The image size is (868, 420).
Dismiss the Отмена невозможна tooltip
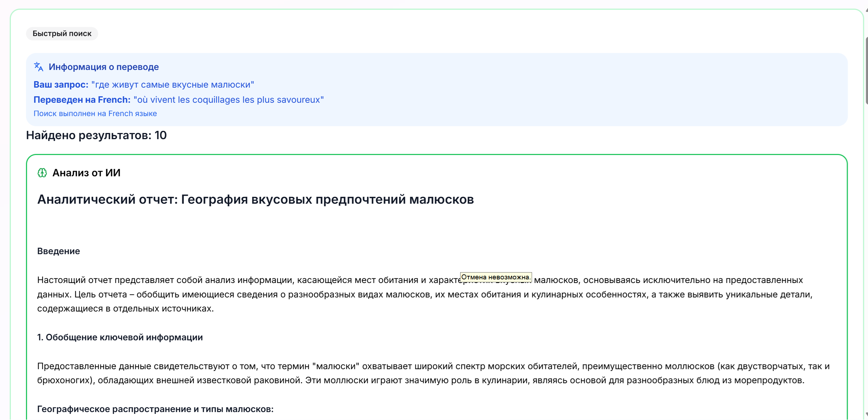click(x=497, y=277)
